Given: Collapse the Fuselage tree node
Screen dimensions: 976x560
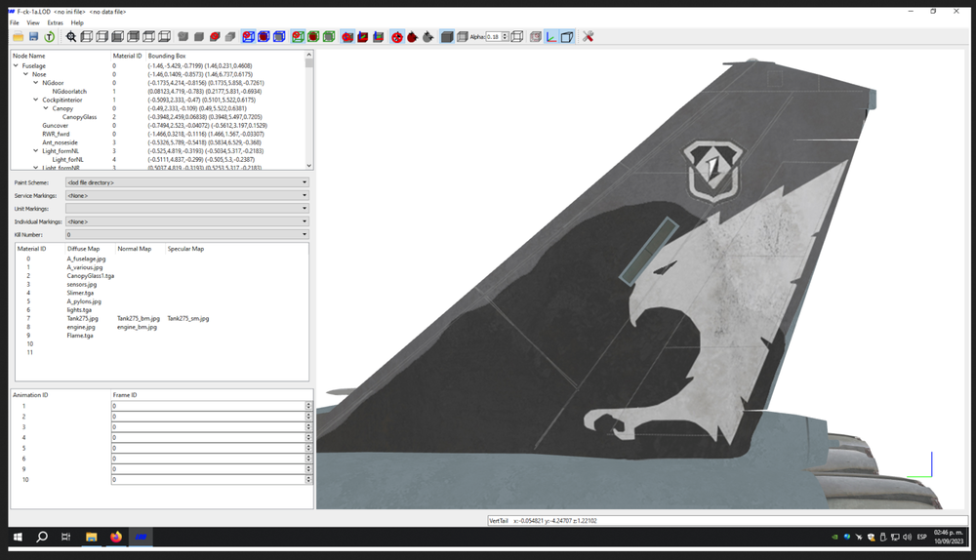Looking at the screenshot, I should coord(17,65).
